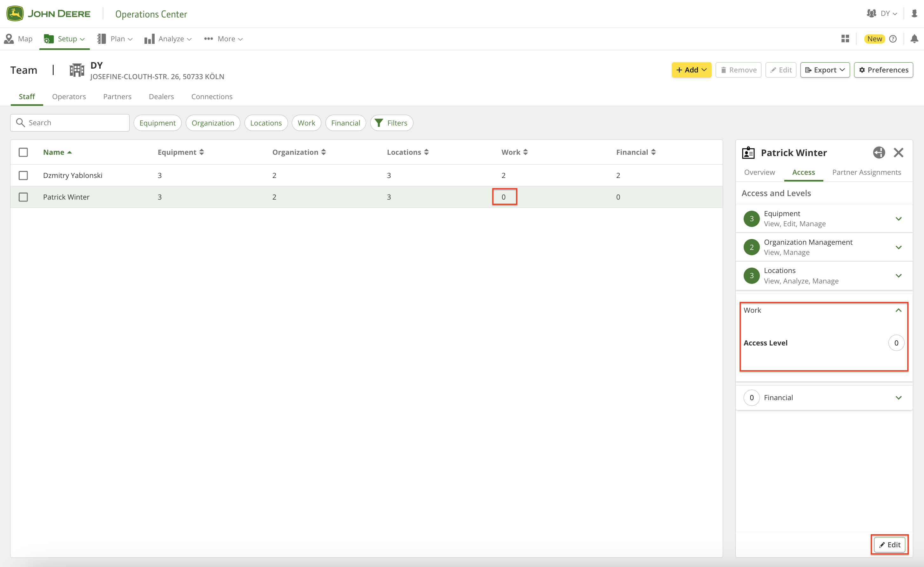Click the Edit button in the side panel
Viewport: 924px width, 567px height.
[889, 544]
